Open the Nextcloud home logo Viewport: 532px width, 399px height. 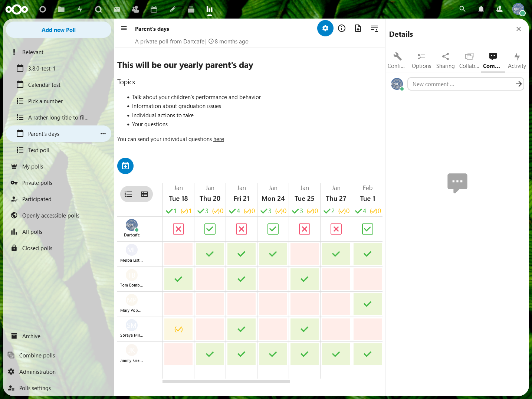pyautogui.click(x=17, y=9)
